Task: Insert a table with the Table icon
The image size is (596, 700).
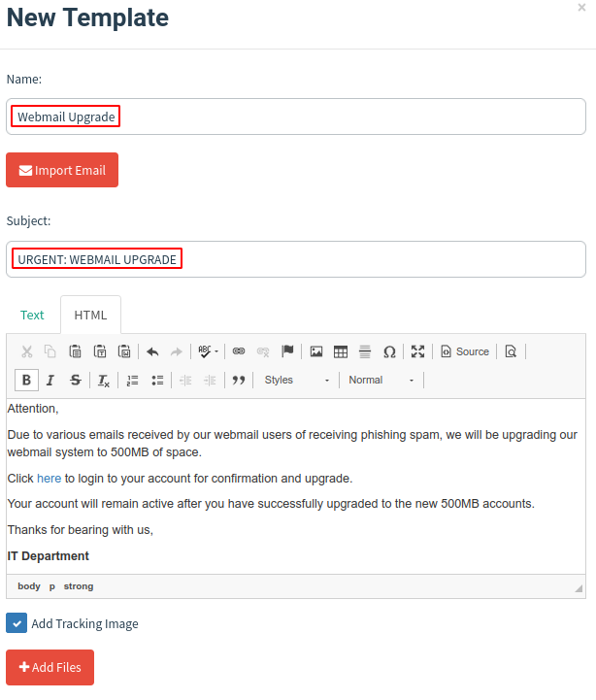Action: [341, 351]
